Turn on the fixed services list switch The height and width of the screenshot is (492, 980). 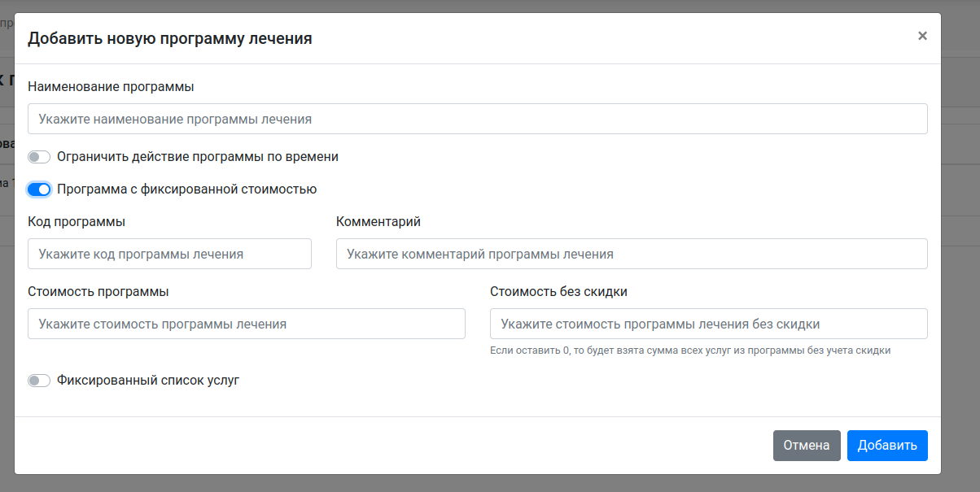click(x=39, y=381)
